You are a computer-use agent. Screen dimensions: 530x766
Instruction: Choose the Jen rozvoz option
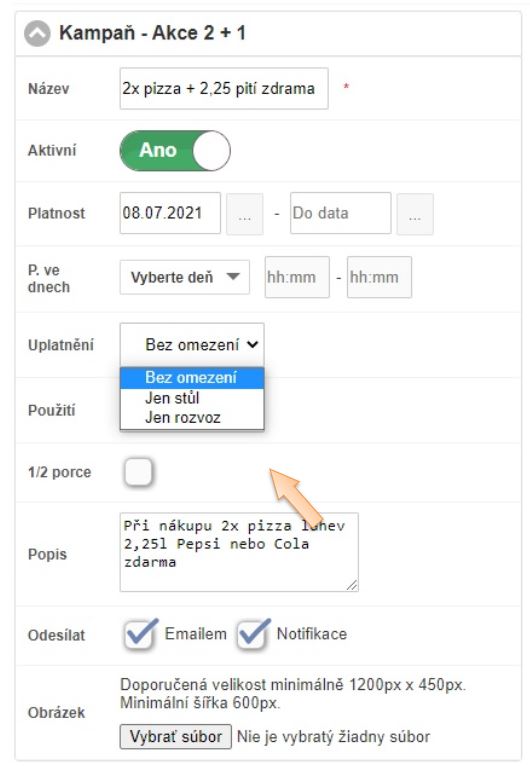point(192,418)
